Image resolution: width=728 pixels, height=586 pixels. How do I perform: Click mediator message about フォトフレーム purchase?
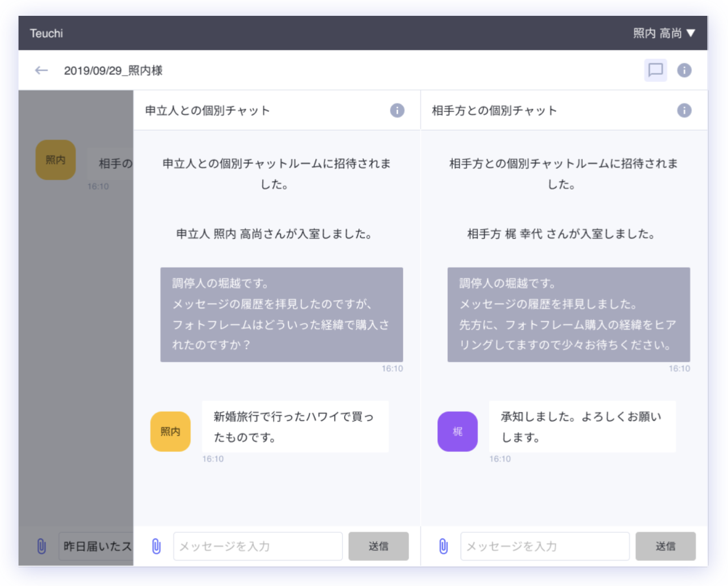coord(281,314)
